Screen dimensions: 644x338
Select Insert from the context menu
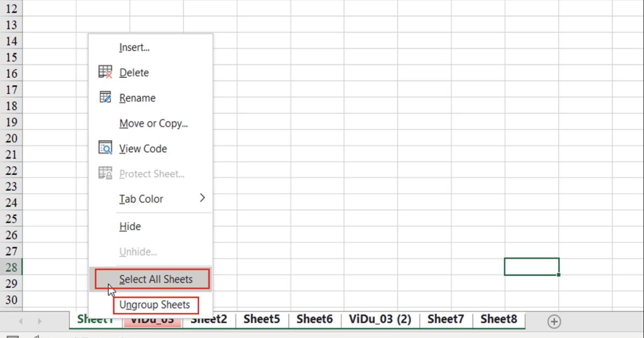point(134,47)
